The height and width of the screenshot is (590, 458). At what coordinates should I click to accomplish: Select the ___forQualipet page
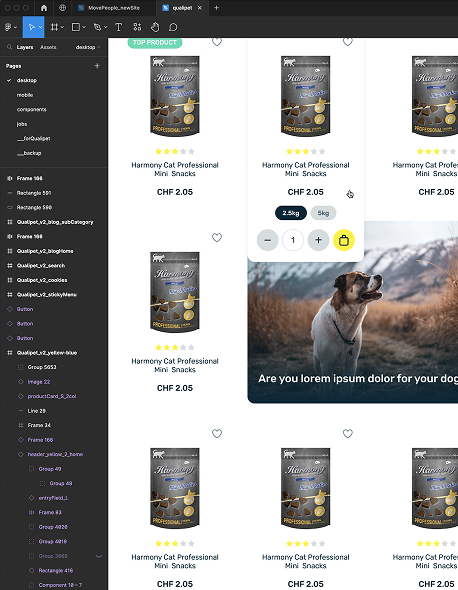(54, 138)
